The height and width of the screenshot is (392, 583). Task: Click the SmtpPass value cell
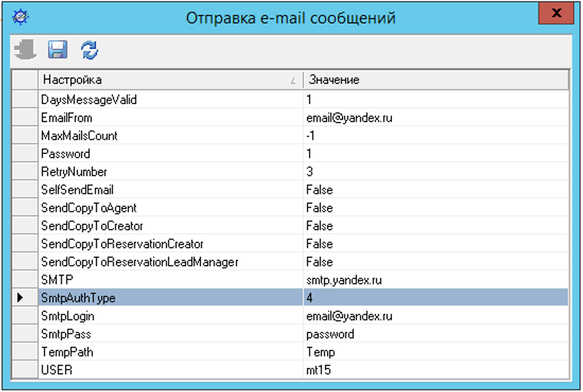click(x=435, y=334)
